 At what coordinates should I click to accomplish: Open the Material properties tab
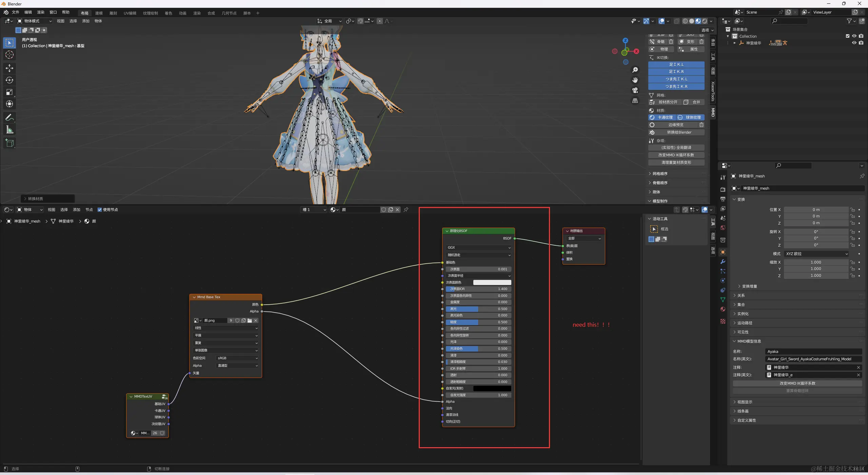pos(723,309)
